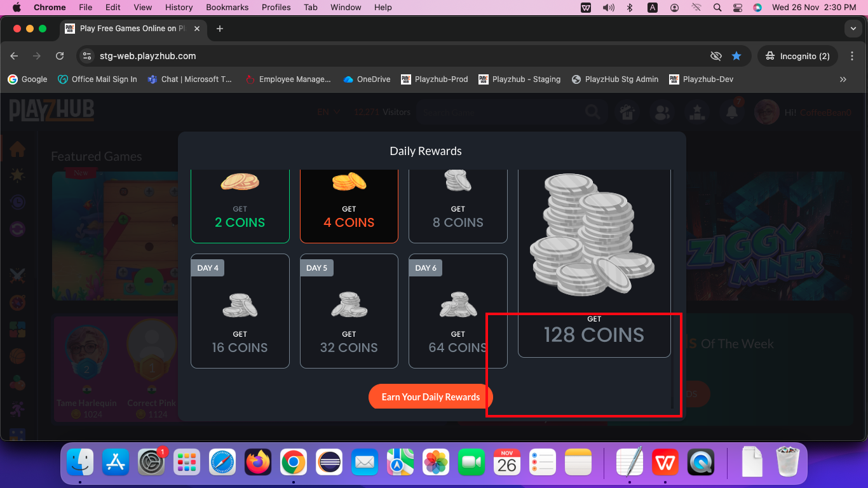868x488 pixels.
Task: Open the History menu
Action: [x=179, y=8]
